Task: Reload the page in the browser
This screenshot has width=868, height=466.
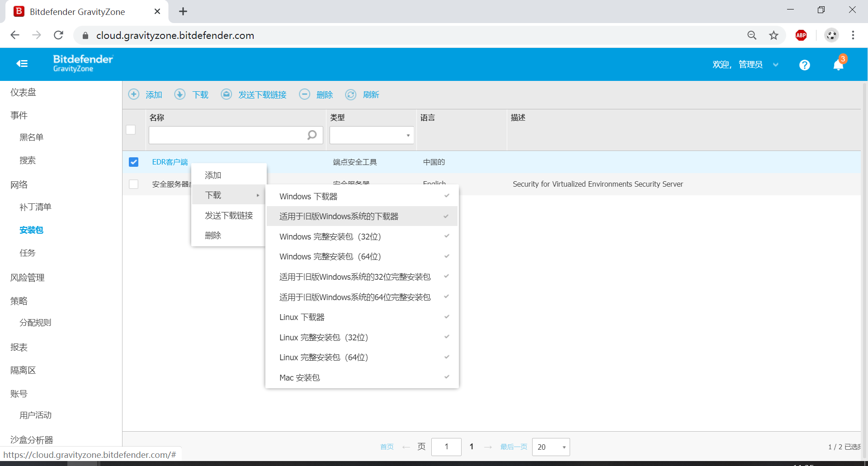Action: 58,35
